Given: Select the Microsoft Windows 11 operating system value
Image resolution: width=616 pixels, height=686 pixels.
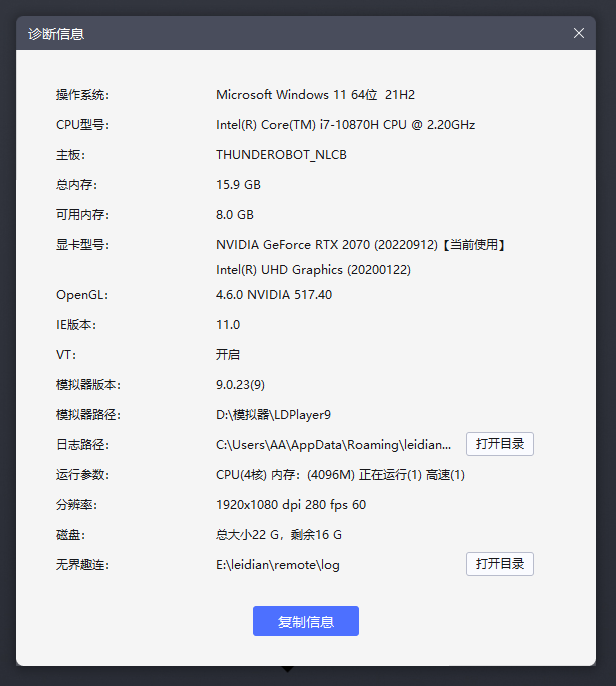Looking at the screenshot, I should (x=315, y=95).
